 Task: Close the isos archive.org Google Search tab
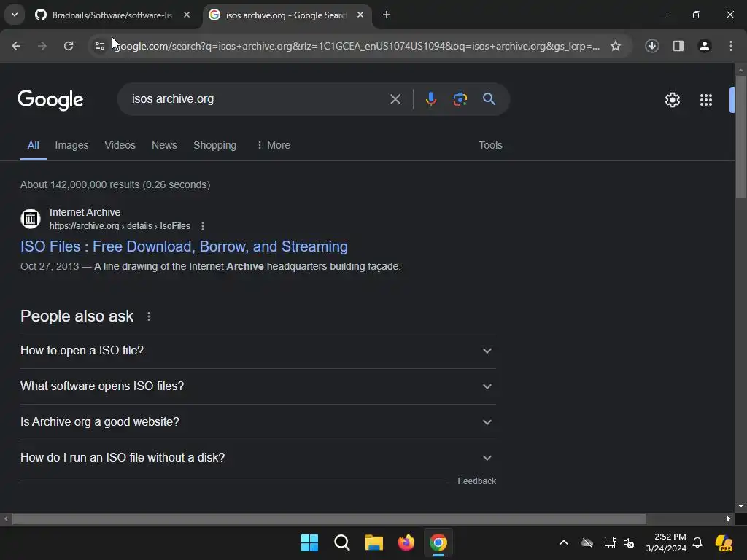click(x=360, y=15)
